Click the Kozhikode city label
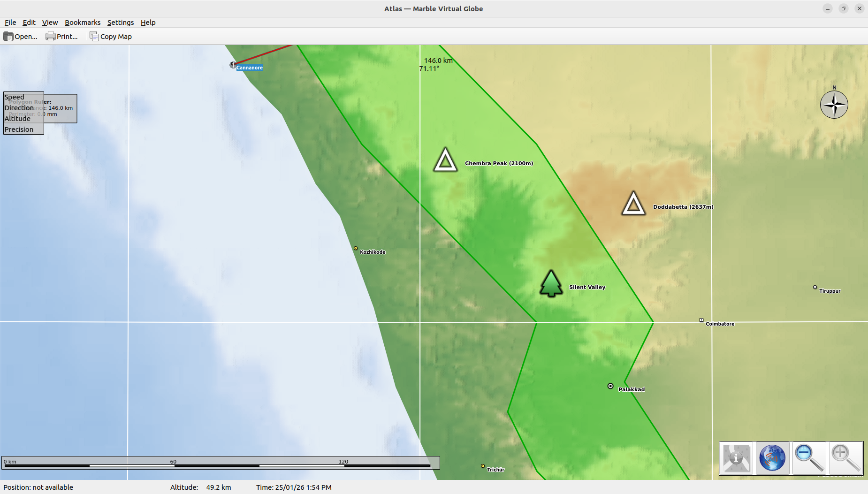Image resolution: width=868 pixels, height=494 pixels. tap(373, 252)
